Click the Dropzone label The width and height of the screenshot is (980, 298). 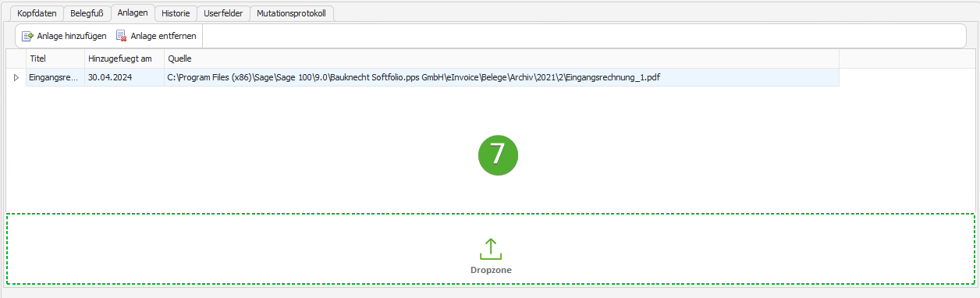(x=491, y=269)
